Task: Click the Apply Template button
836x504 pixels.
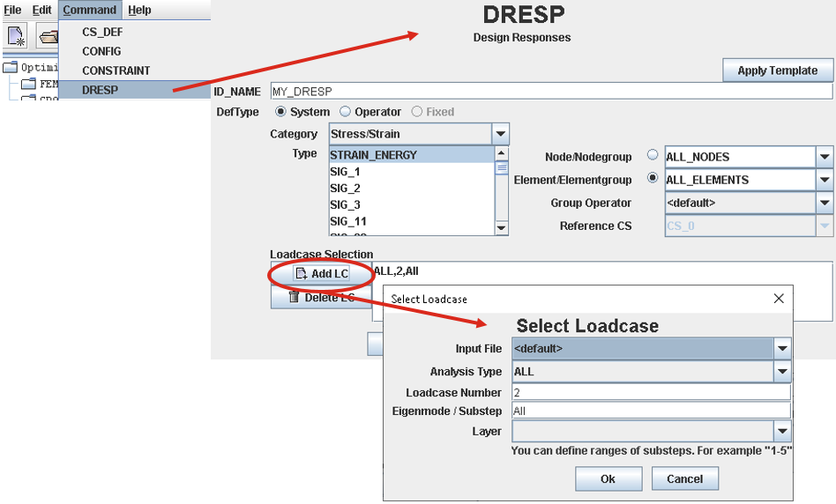Action: pyautogui.click(x=777, y=70)
